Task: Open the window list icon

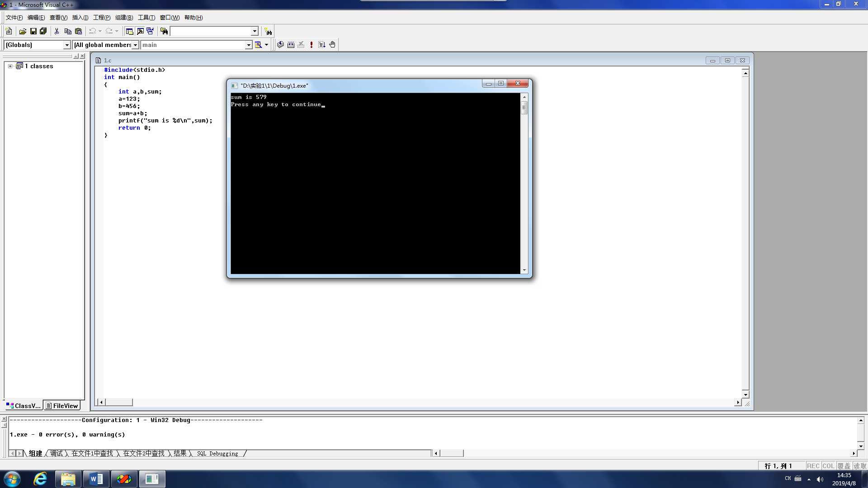Action: click(x=150, y=31)
